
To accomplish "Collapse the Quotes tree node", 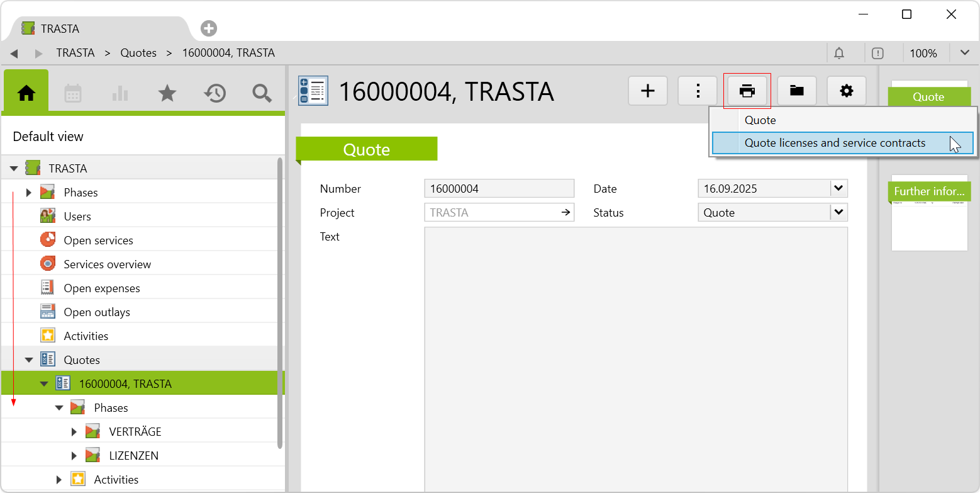I will click(x=29, y=360).
